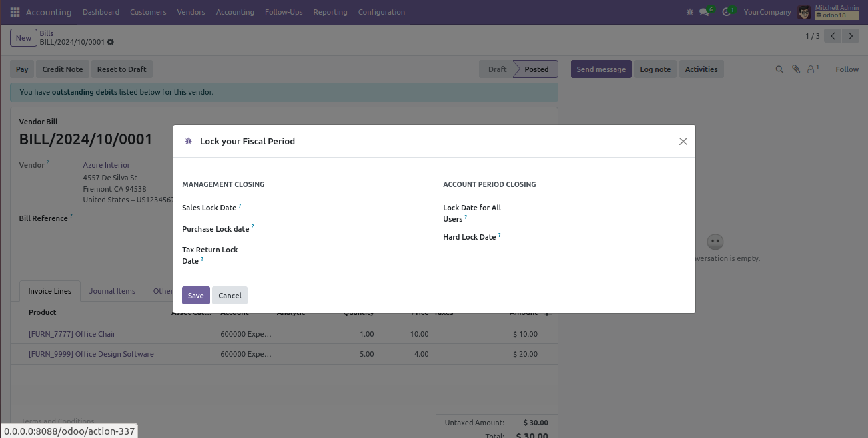Viewport: 868px width, 438px height.
Task: Click the bug icon in dialog title
Action: [x=189, y=141]
